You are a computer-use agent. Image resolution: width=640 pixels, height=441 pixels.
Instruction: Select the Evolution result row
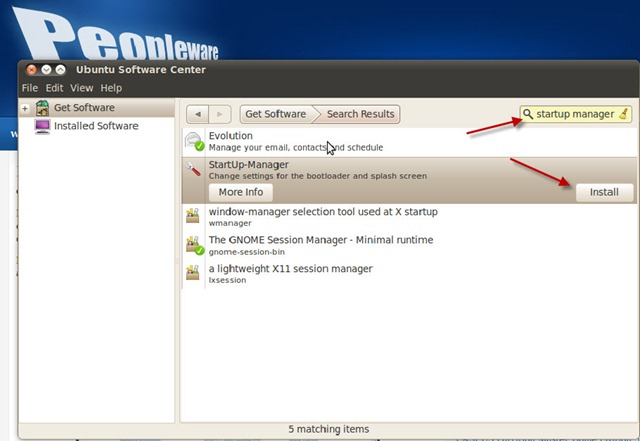pyautogui.click(x=409, y=142)
